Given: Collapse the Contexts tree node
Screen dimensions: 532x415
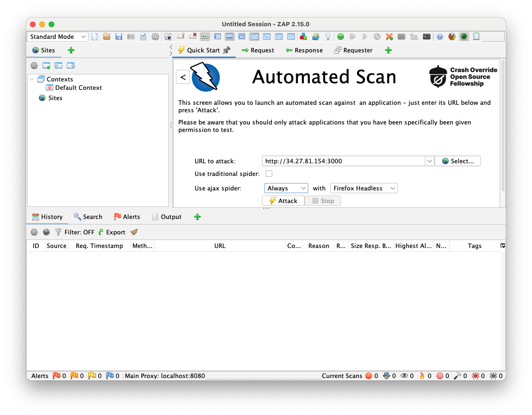Looking at the screenshot, I should click(x=32, y=79).
